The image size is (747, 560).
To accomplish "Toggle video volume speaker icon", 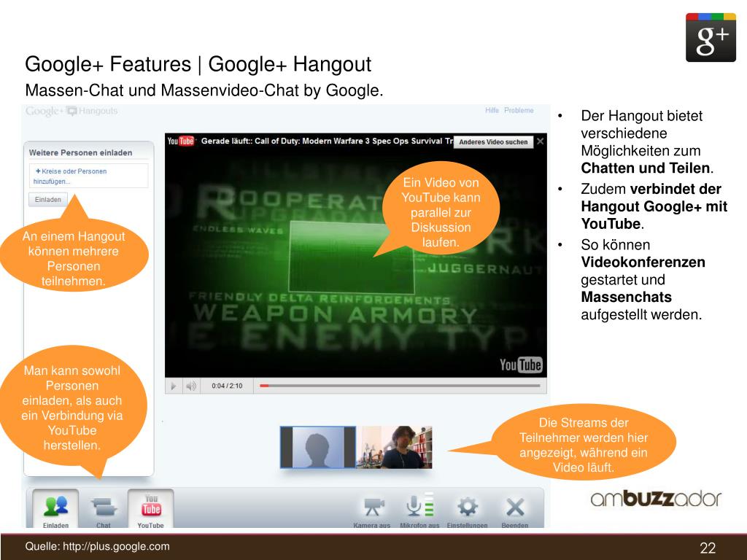I will click(x=191, y=386).
